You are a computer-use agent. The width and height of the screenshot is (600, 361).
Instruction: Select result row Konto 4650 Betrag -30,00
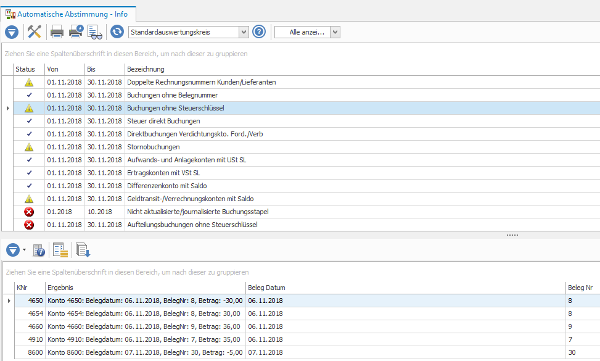point(145,301)
